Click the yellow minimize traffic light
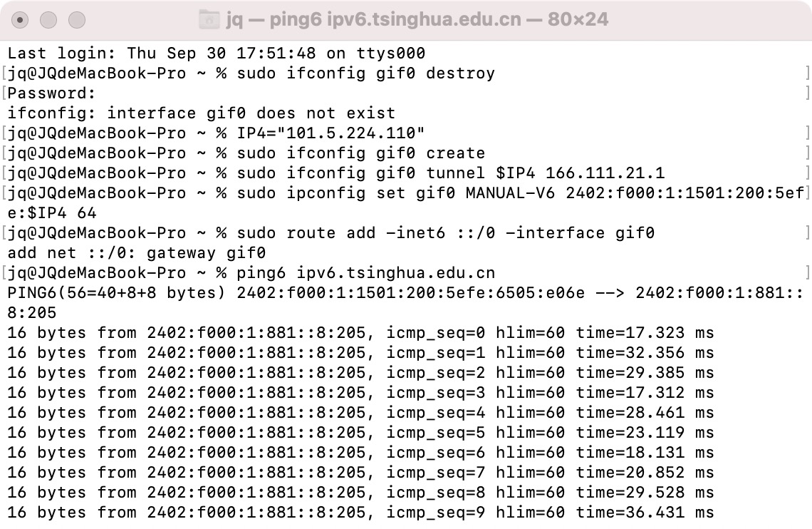Screen dimensions: 812x529 click(x=48, y=19)
